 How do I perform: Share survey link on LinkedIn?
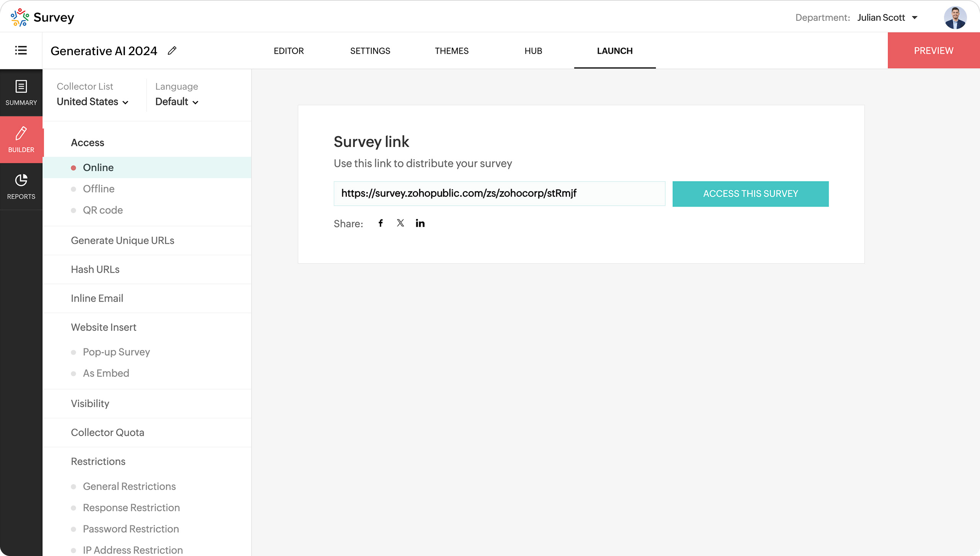point(420,223)
